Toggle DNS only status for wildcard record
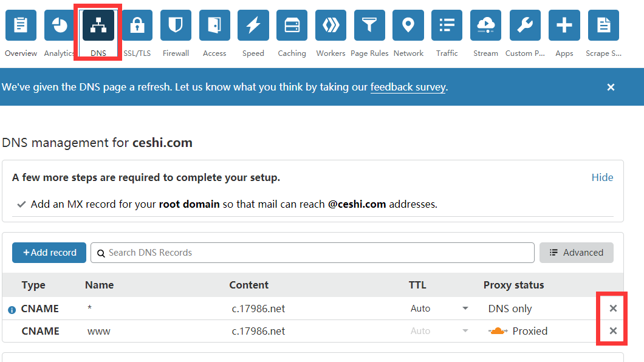The image size is (644, 362). [x=510, y=309]
